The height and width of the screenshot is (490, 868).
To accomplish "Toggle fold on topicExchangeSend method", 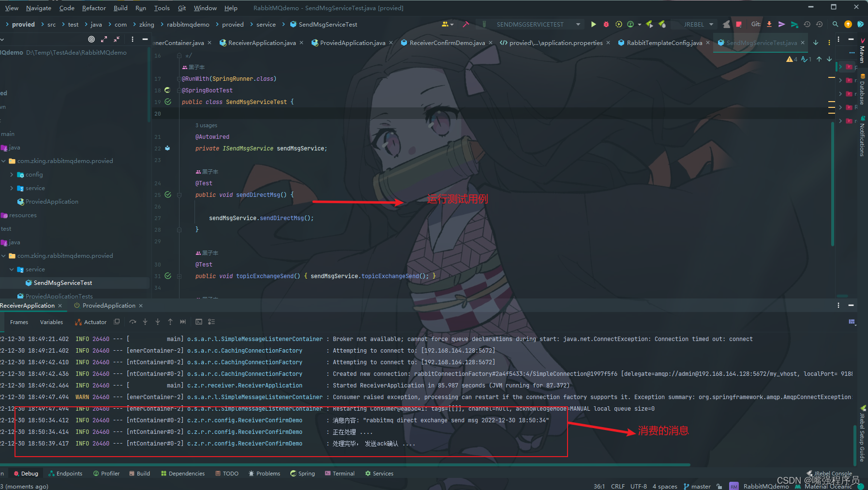I will coord(179,276).
